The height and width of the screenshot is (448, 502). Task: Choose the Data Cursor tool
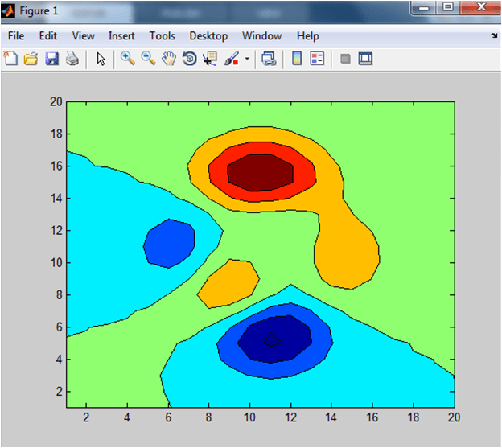210,59
